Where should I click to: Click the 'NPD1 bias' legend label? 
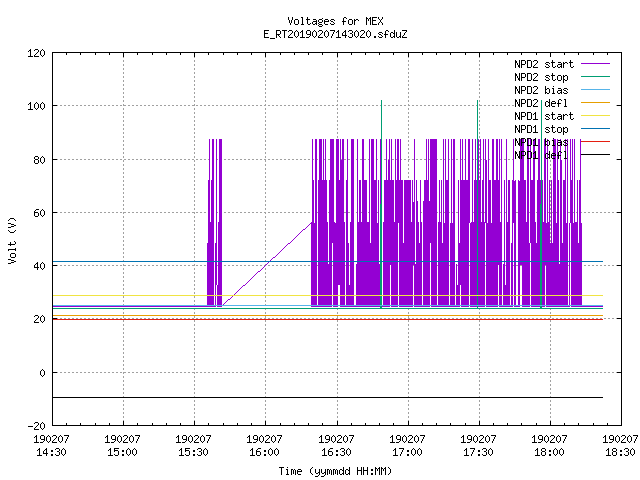coord(541,142)
